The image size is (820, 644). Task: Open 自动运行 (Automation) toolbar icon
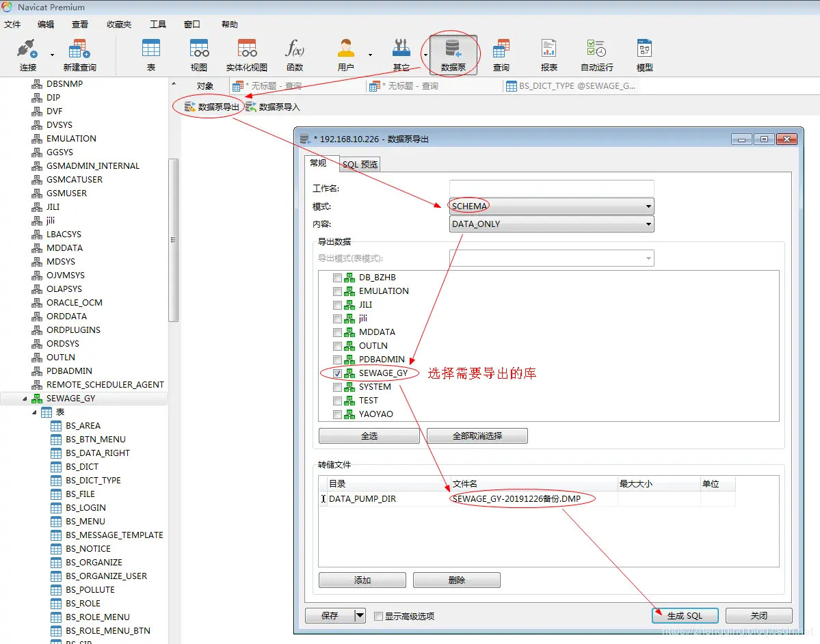tap(596, 55)
